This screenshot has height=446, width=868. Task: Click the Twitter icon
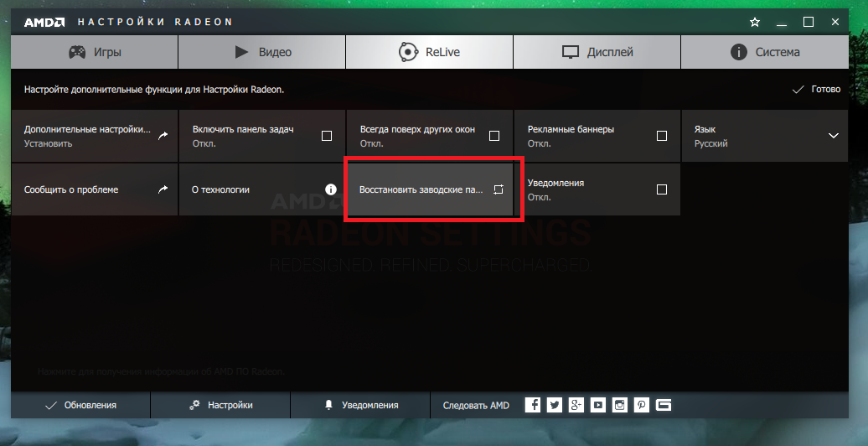(554, 405)
